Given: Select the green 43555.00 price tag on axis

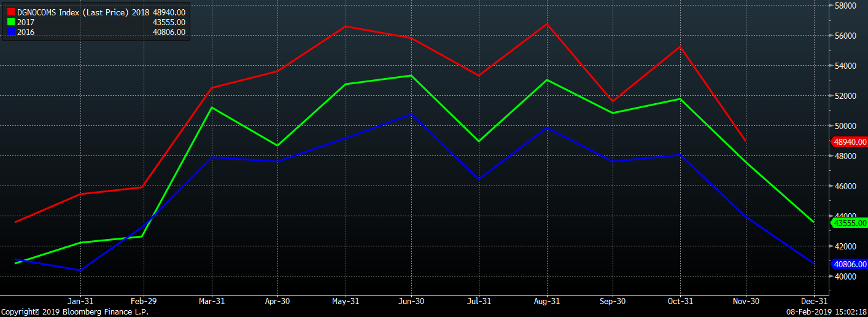Looking at the screenshot, I should point(850,223).
